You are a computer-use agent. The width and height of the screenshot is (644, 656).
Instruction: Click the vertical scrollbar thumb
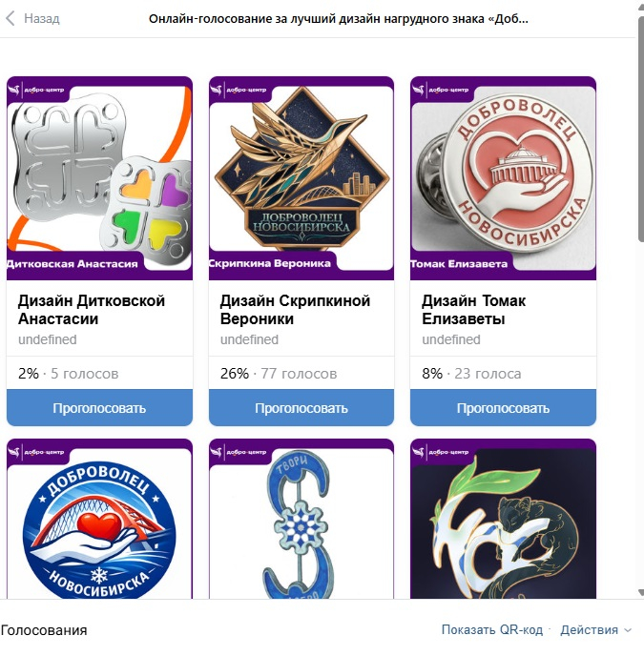[640, 130]
